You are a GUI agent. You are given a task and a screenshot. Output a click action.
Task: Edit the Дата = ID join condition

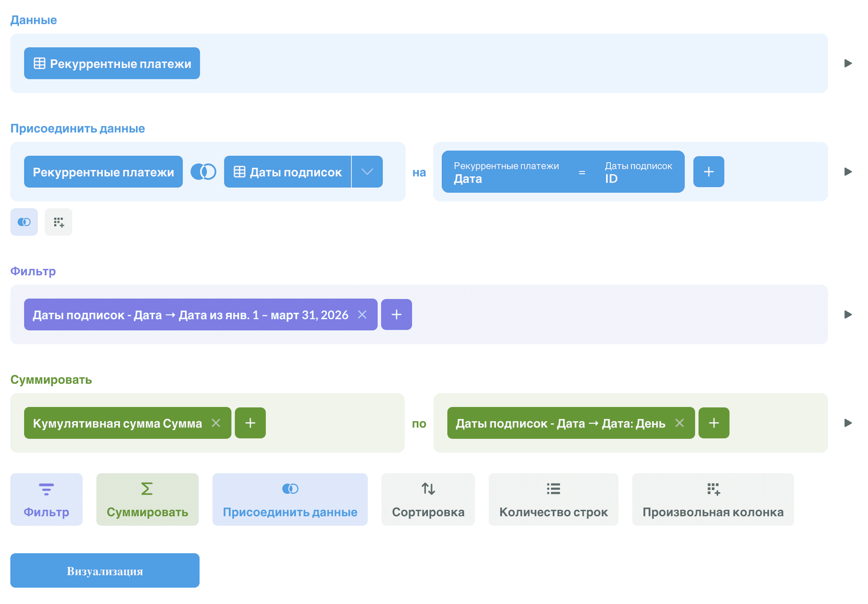[x=563, y=172]
